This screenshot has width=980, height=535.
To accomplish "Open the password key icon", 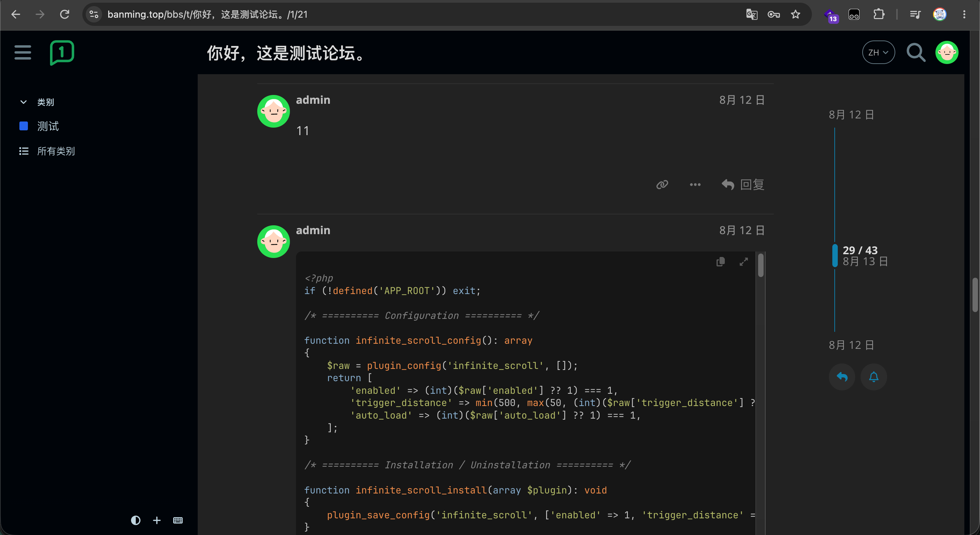I will click(x=773, y=14).
